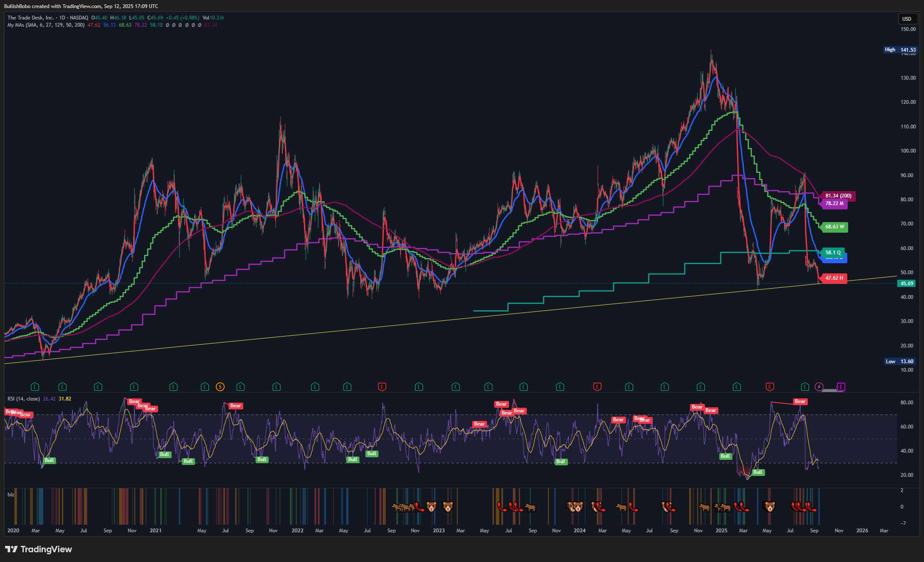
Task: Click the lightning bolt event icon
Action: point(819,387)
